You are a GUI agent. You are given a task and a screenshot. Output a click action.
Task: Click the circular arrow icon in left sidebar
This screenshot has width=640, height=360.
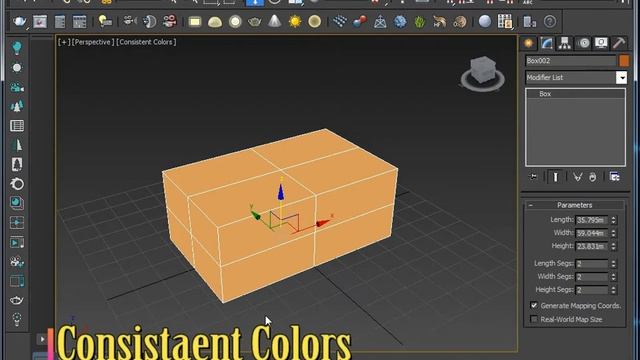17,184
